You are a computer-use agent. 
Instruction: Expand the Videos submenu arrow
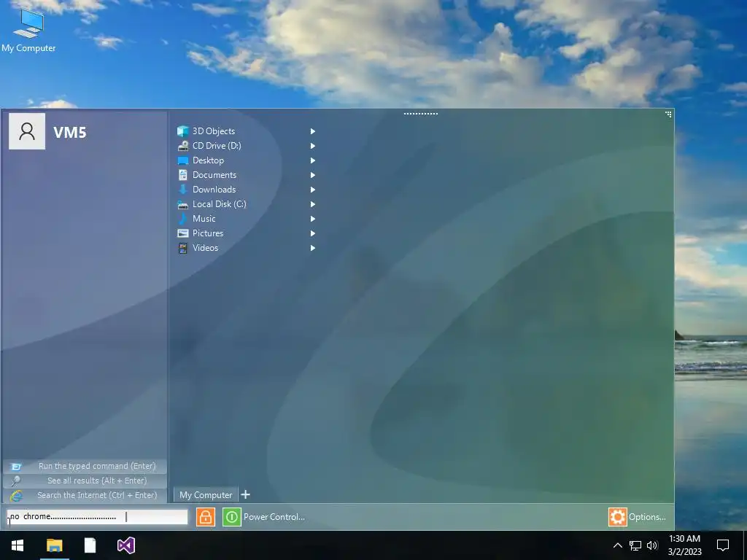point(313,248)
